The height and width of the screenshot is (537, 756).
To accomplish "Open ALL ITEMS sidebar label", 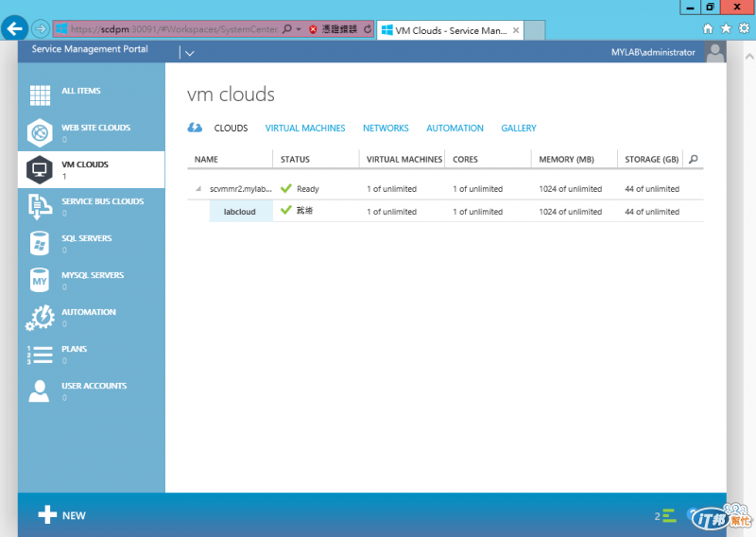I will tap(81, 91).
